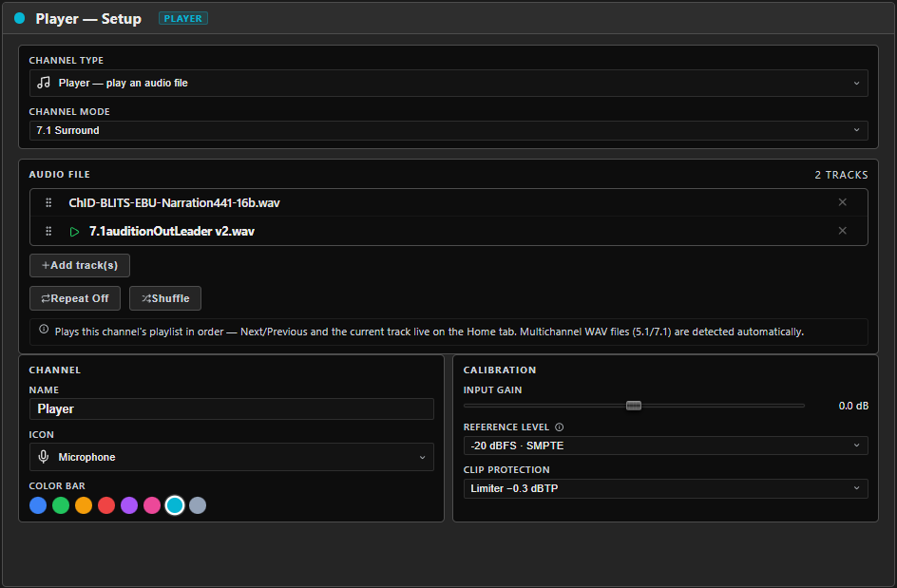Click the drag handle for 7.1auditionOutLeader v2.wav
897x588 pixels.
tap(48, 231)
